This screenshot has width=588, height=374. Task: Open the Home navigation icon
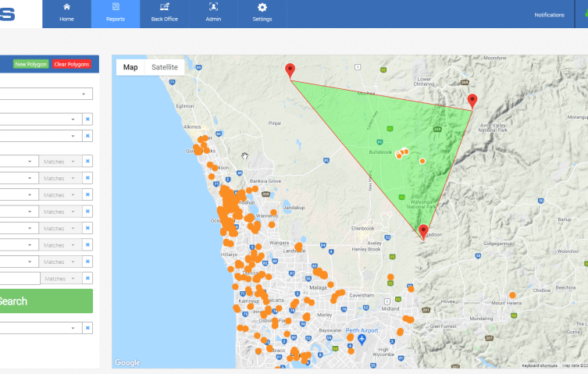click(66, 7)
